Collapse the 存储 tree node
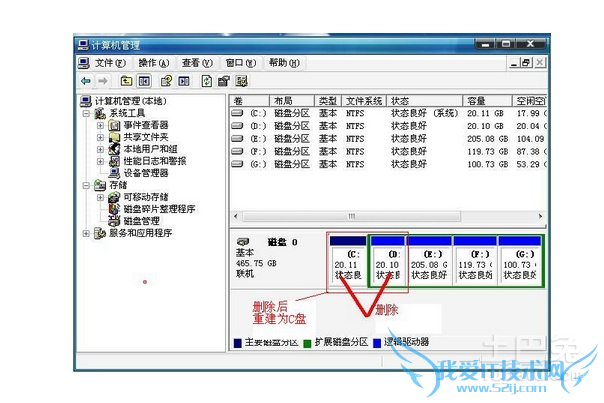Viewport: 604px width, 403px height. click(86, 185)
